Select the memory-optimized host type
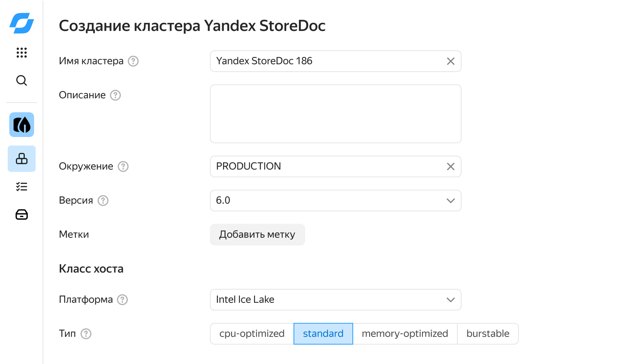The height and width of the screenshot is (364, 632). pyautogui.click(x=405, y=334)
